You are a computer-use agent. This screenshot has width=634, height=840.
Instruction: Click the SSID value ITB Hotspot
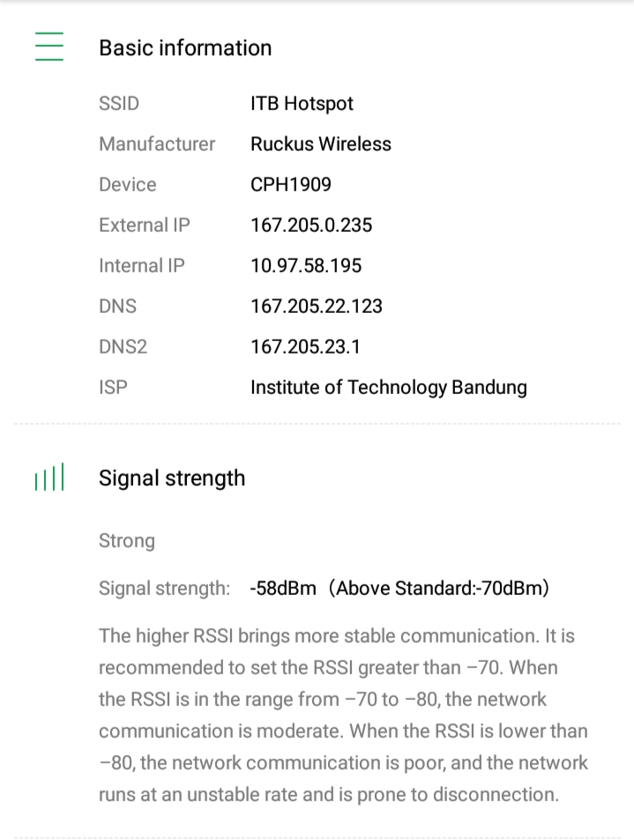[302, 103]
